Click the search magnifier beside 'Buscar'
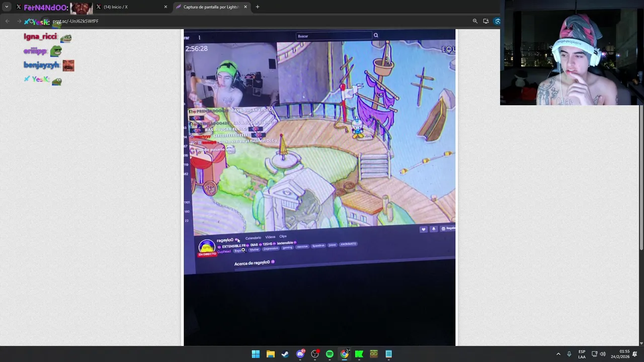 coord(376,35)
